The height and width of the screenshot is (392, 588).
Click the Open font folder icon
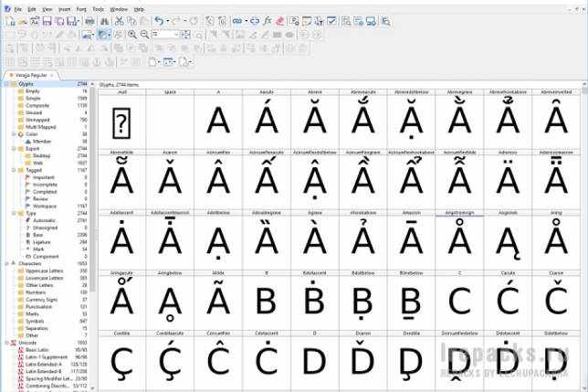click(x=23, y=21)
